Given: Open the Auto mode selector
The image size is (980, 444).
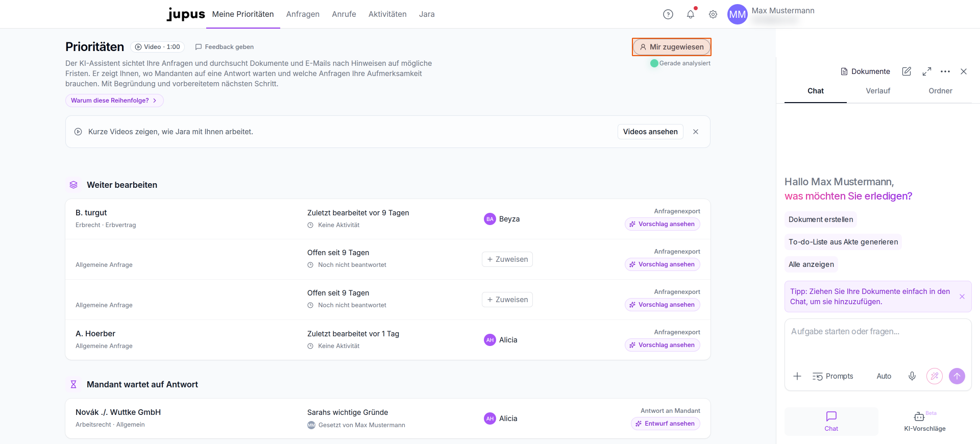Looking at the screenshot, I should [x=884, y=376].
